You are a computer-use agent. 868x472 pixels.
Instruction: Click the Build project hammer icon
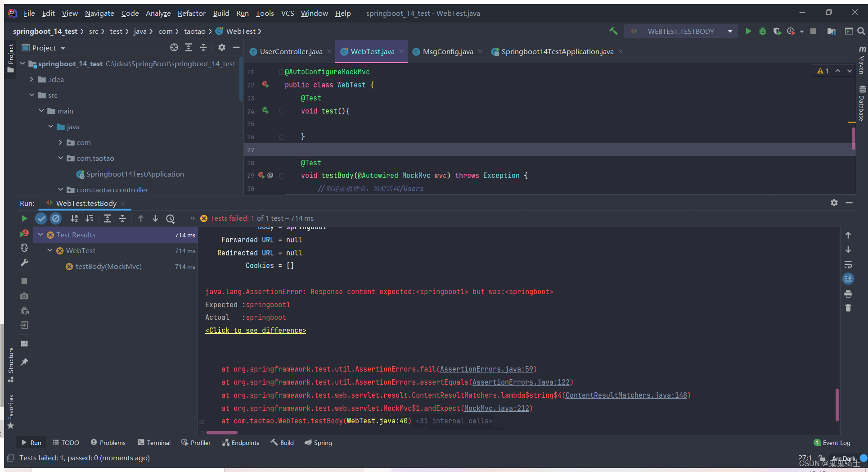[613, 31]
